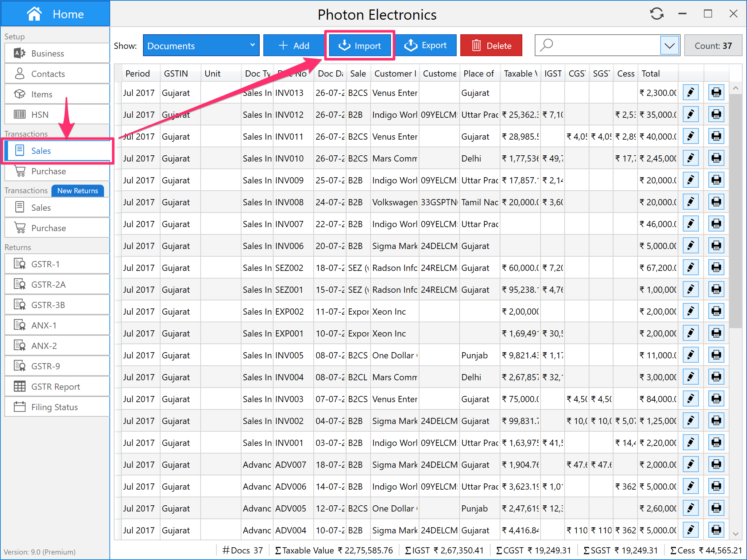This screenshot has height=560, width=747.
Task: Click print icon for ADV007 row
Action: [716, 464]
